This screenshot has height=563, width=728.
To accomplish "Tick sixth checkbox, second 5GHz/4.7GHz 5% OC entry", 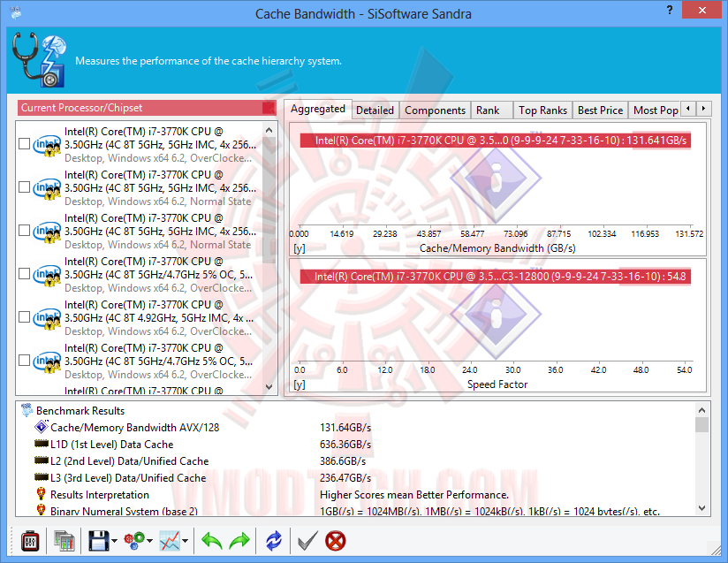I will pos(24,361).
